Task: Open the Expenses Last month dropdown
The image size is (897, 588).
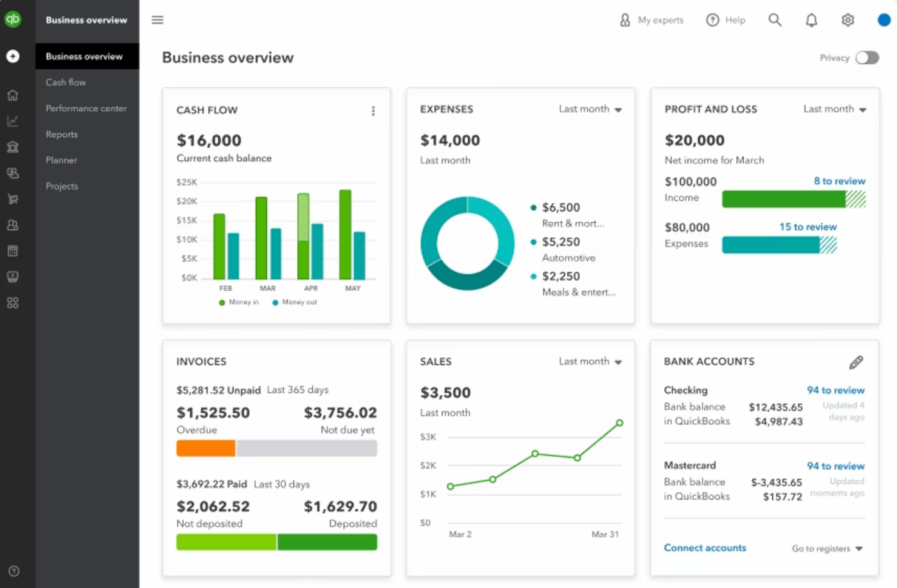Action: (x=590, y=109)
